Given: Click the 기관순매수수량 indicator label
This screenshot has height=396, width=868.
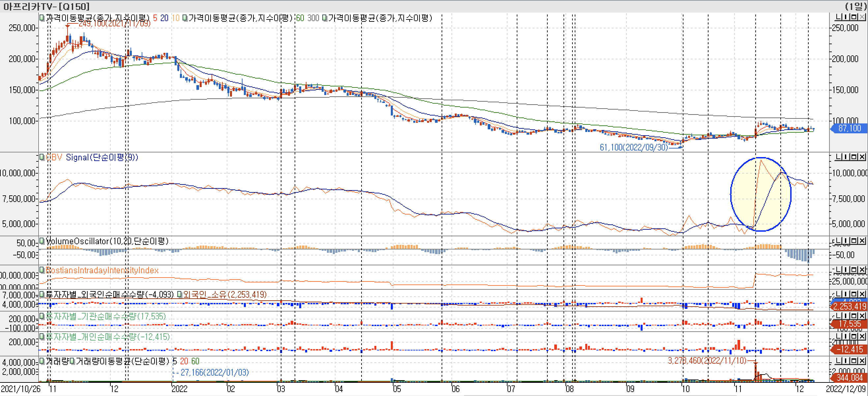Looking at the screenshot, I should click(x=105, y=316).
